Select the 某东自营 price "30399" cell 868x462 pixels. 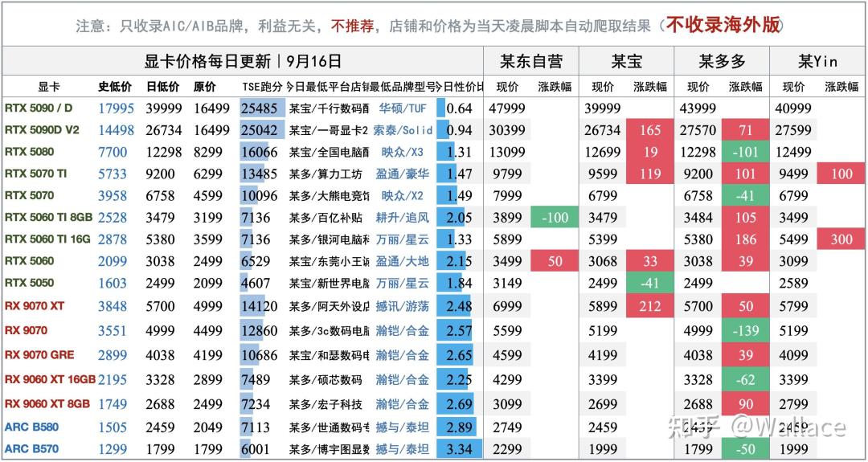pos(507,130)
